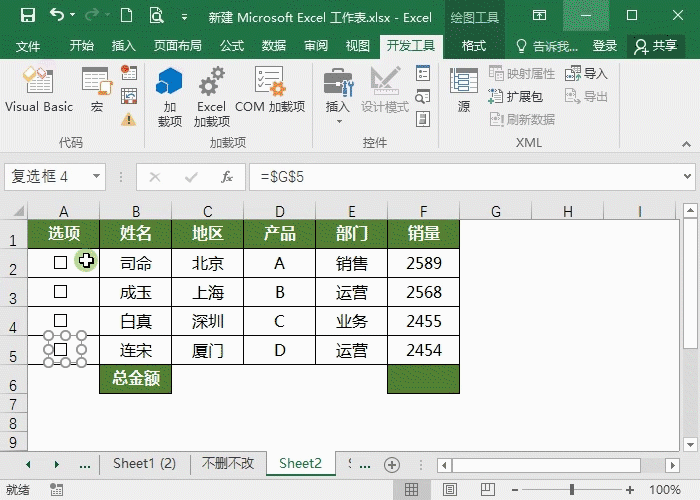
Task: Click the Name Box showing 复选框 4
Action: tap(47, 177)
